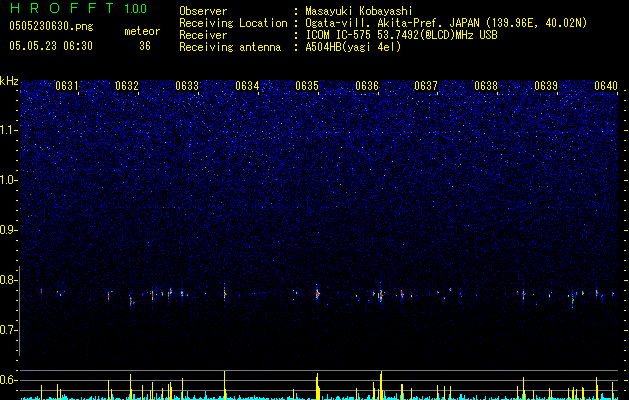Select the filename 0505230630.png
This screenshot has height=400, width=629.
tap(51, 26)
